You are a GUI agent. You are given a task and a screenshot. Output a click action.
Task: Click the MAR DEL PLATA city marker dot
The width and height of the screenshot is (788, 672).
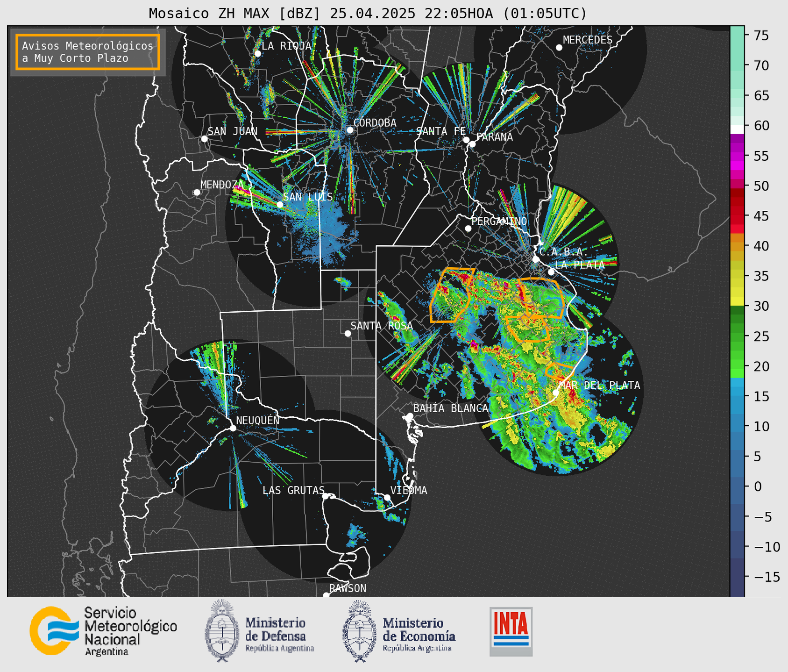point(556,393)
